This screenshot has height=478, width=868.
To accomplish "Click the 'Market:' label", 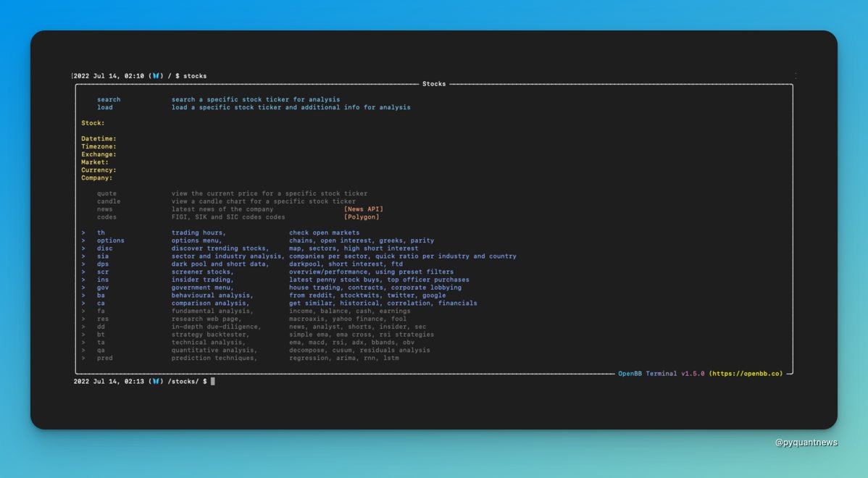I will tap(95, 162).
